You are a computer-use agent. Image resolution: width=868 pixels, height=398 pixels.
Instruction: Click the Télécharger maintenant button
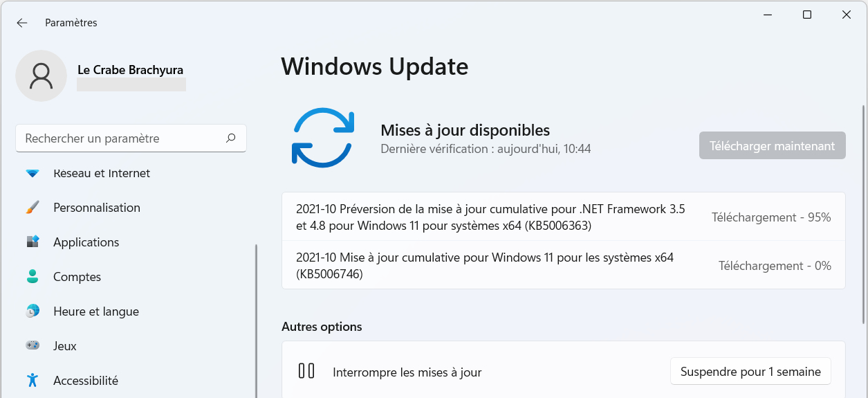pos(773,145)
